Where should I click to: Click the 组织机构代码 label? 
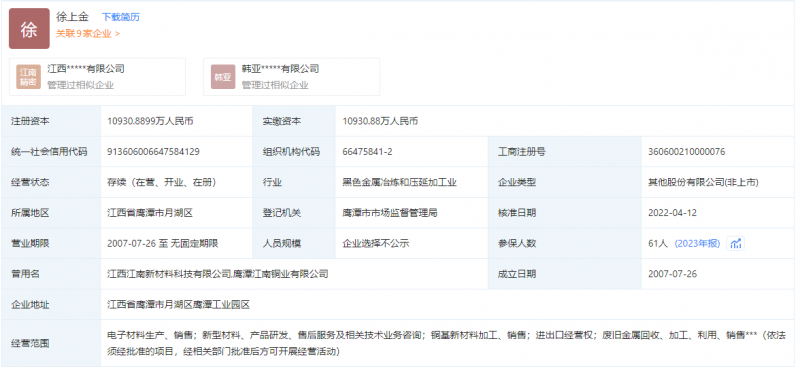coord(291,152)
